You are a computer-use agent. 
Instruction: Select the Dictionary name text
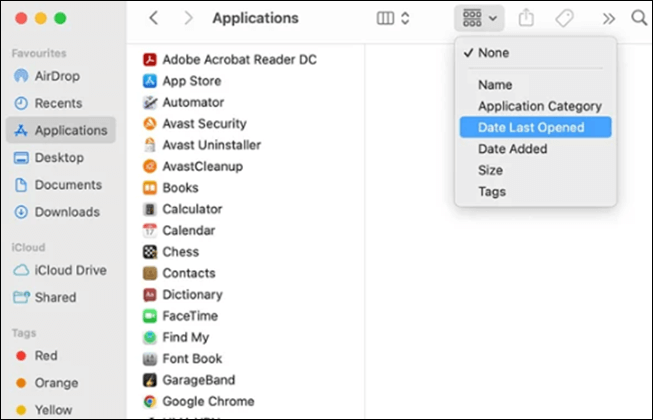point(192,295)
